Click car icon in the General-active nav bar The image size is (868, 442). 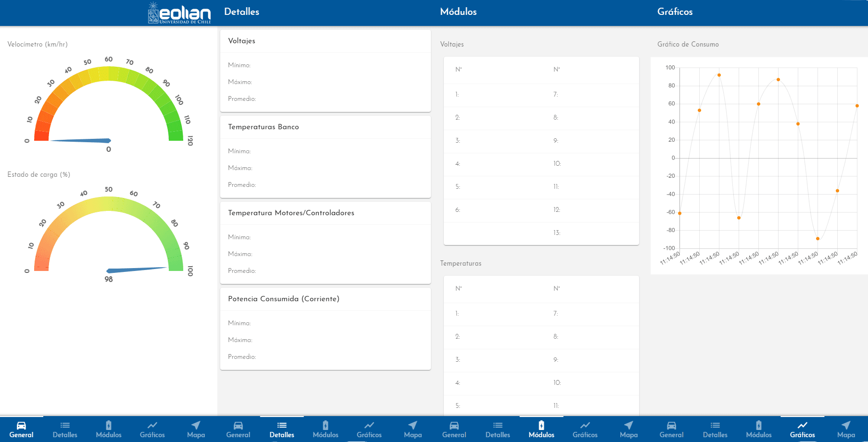coord(21,425)
